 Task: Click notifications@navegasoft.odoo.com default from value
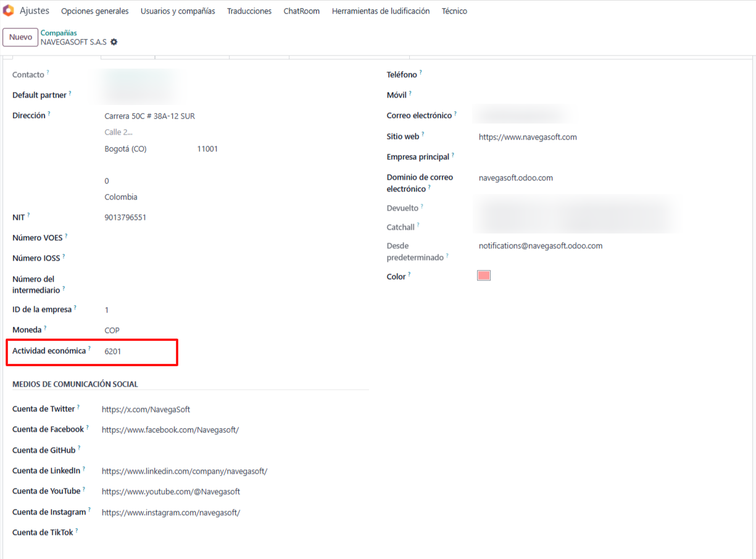point(541,246)
